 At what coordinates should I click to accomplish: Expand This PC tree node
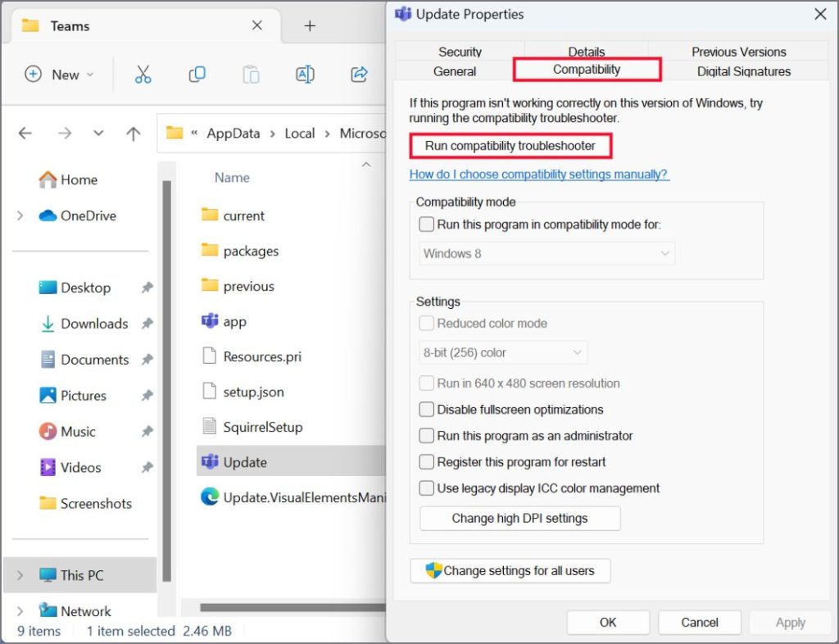pyautogui.click(x=20, y=575)
